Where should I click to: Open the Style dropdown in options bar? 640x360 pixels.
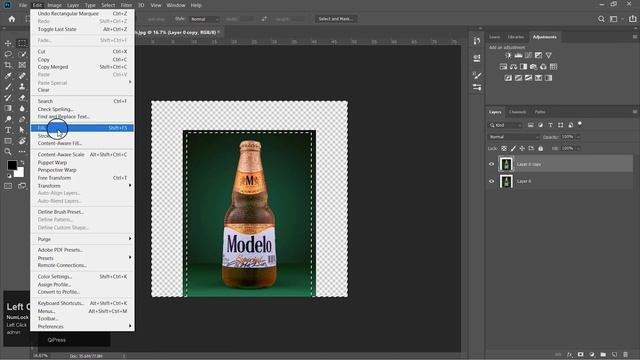click(204, 19)
